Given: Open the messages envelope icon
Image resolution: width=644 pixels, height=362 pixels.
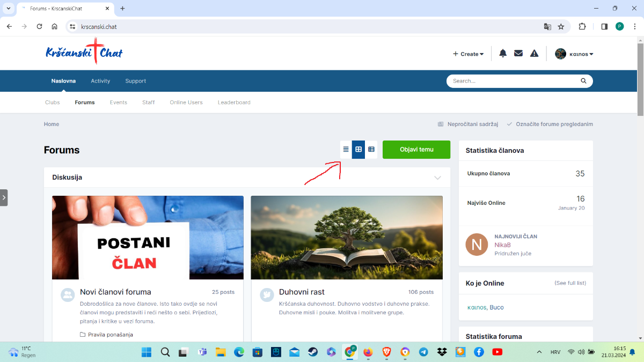Looking at the screenshot, I should pyautogui.click(x=518, y=54).
